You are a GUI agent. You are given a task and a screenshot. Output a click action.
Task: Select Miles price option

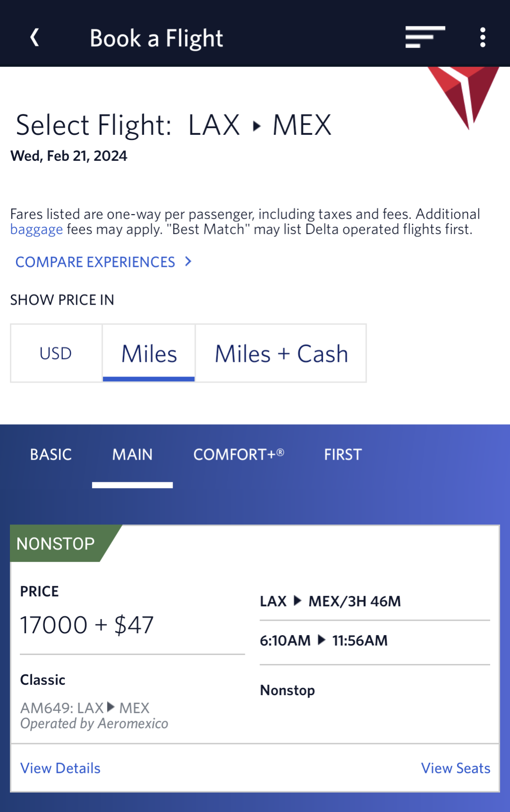coord(149,353)
